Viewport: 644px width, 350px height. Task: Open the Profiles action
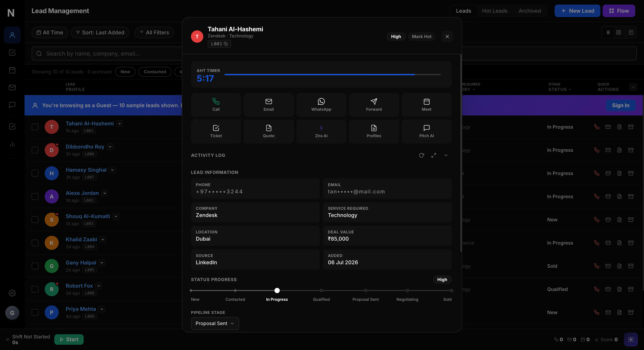click(x=374, y=131)
